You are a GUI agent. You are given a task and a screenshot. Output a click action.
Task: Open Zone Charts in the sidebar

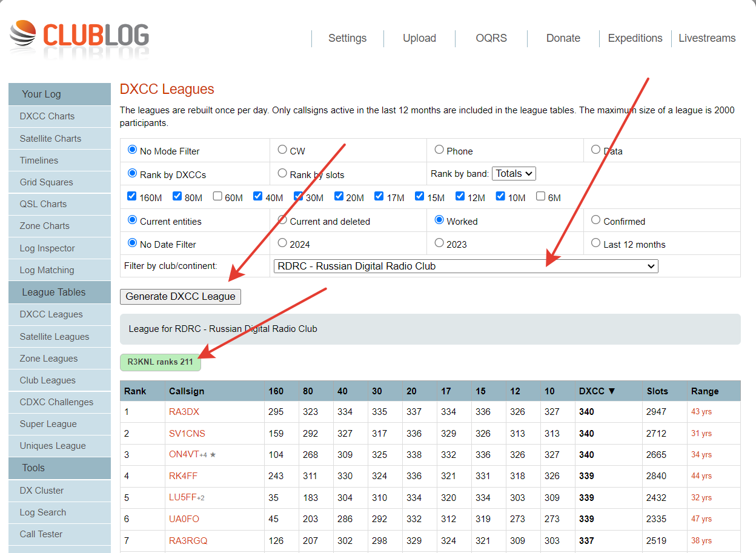click(59, 226)
